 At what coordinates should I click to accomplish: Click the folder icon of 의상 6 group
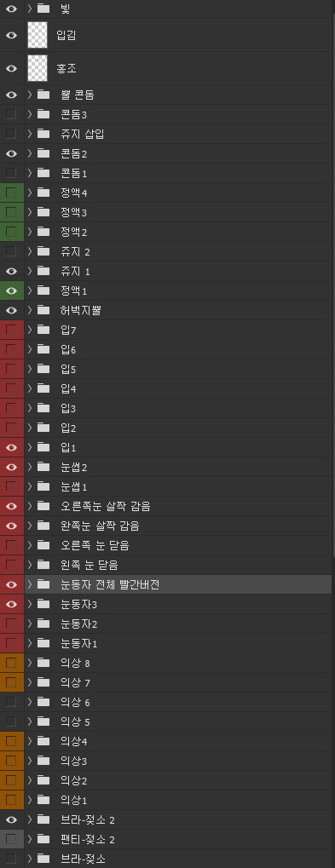pyautogui.click(x=43, y=703)
